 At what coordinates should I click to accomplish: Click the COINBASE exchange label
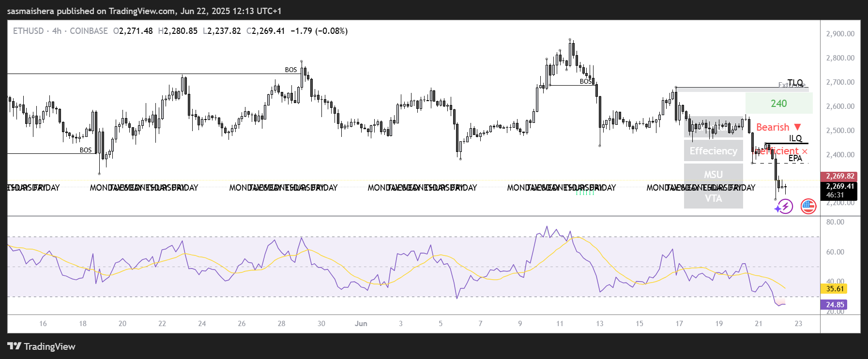89,31
